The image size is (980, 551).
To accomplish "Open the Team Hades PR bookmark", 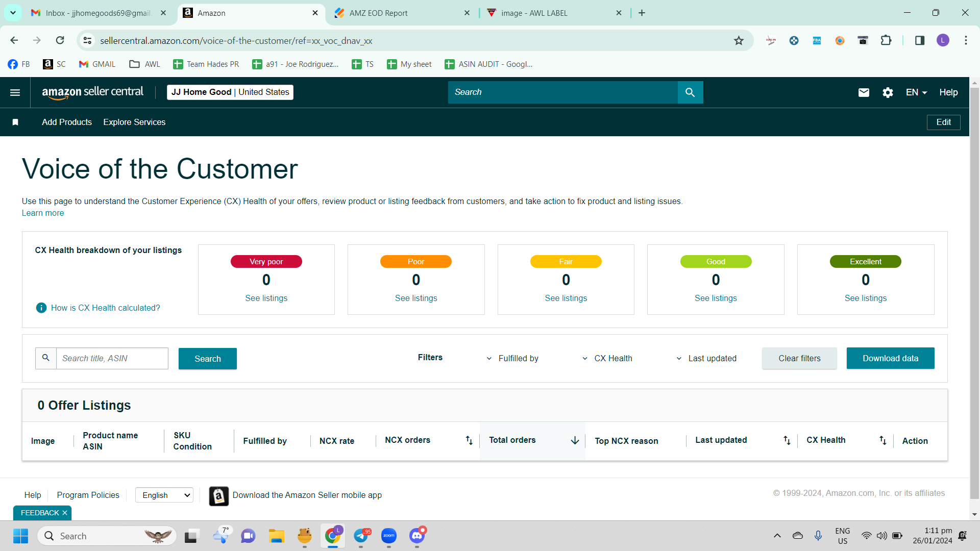I will coord(206,64).
